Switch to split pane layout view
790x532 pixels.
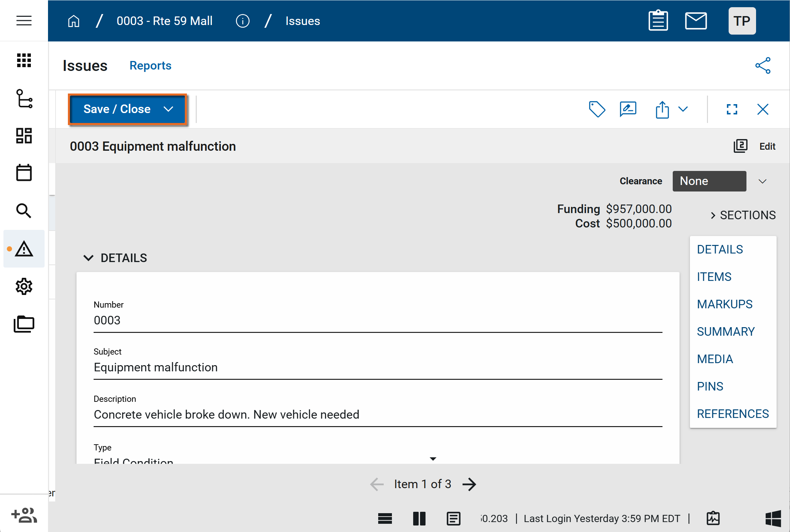point(419,518)
